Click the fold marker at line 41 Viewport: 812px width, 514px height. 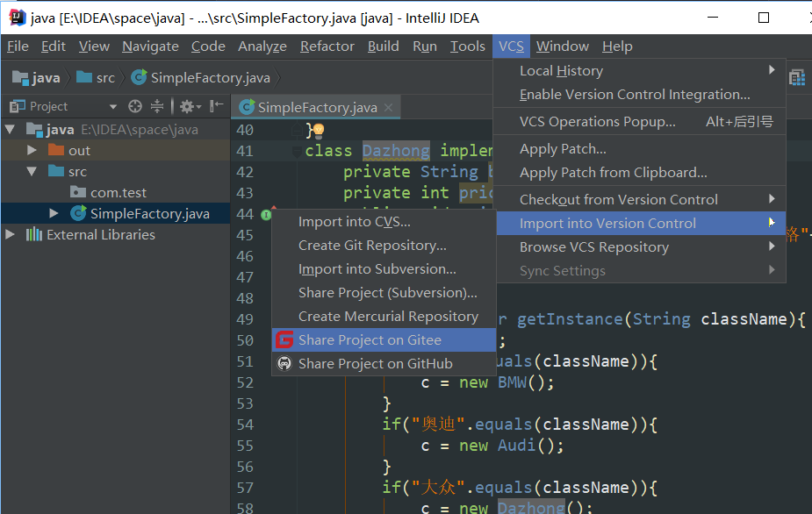point(297,151)
